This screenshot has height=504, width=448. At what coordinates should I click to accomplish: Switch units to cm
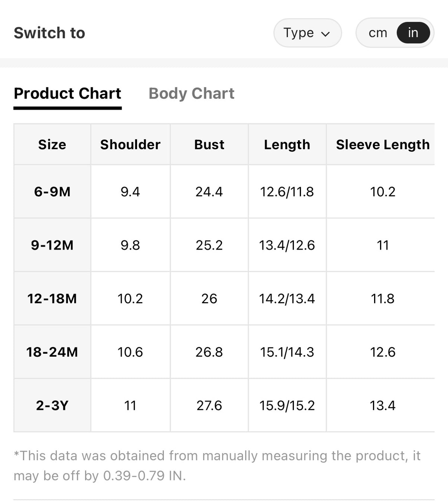click(x=378, y=33)
